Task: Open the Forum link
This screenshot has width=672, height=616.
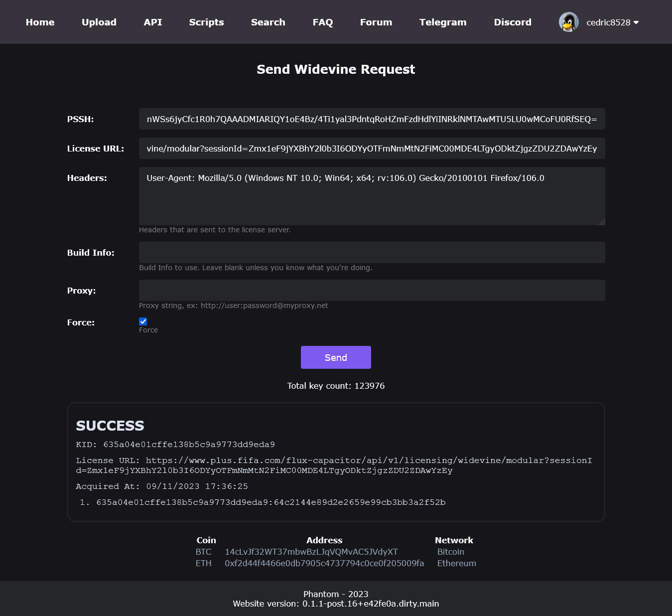Action: coord(376,22)
